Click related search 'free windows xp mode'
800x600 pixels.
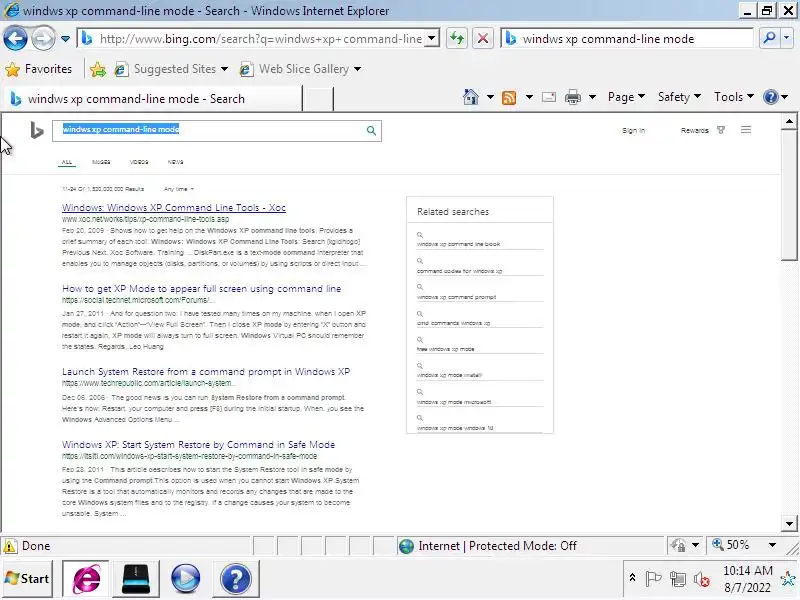[445, 349]
